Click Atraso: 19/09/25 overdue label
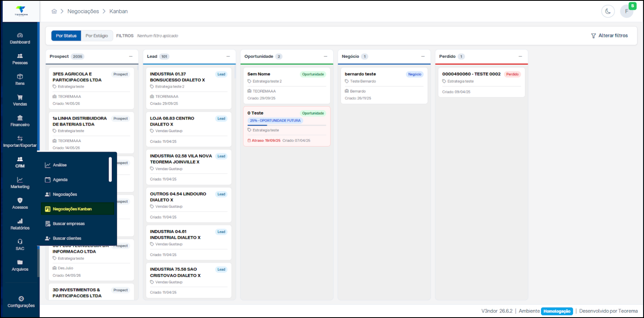Screen dimensions: 644x318 (264, 140)
